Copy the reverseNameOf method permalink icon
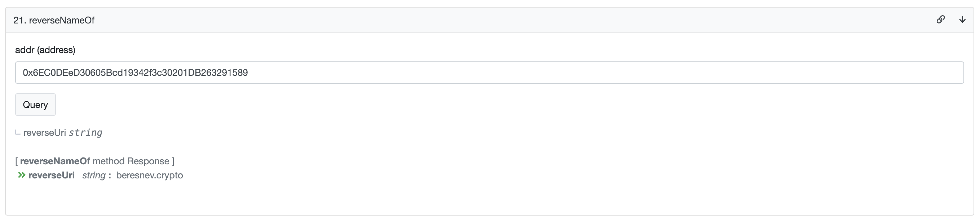The image size is (980, 221). [x=940, y=19]
